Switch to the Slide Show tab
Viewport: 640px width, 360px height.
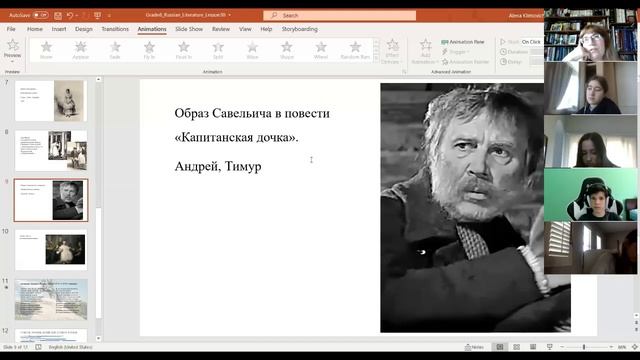pyautogui.click(x=189, y=29)
